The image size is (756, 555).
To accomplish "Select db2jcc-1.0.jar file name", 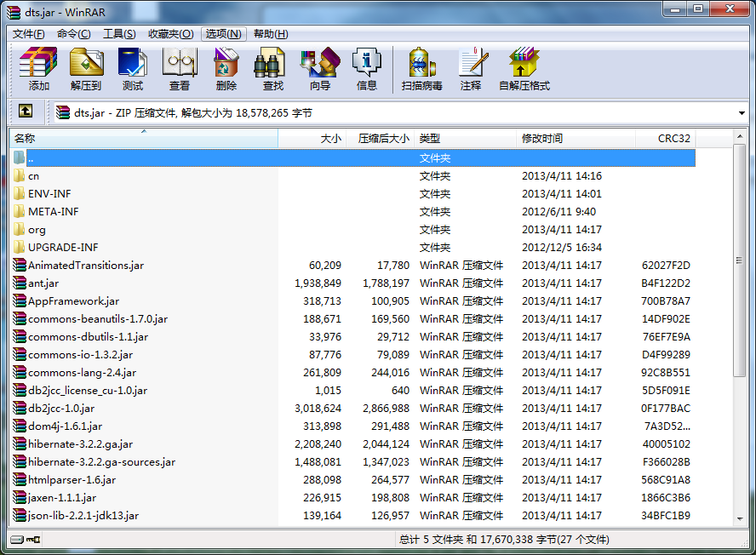I will coord(61,408).
